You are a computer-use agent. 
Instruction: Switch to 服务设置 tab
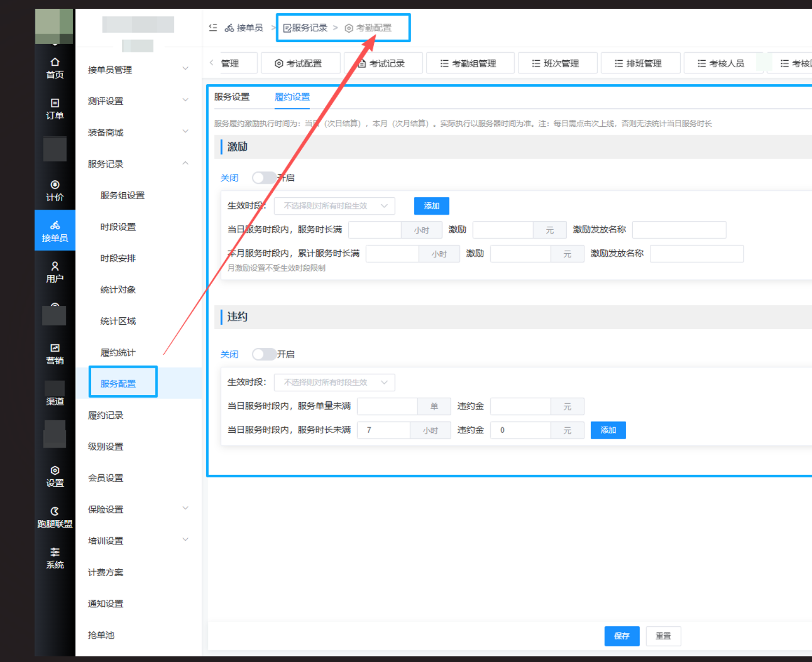232,97
